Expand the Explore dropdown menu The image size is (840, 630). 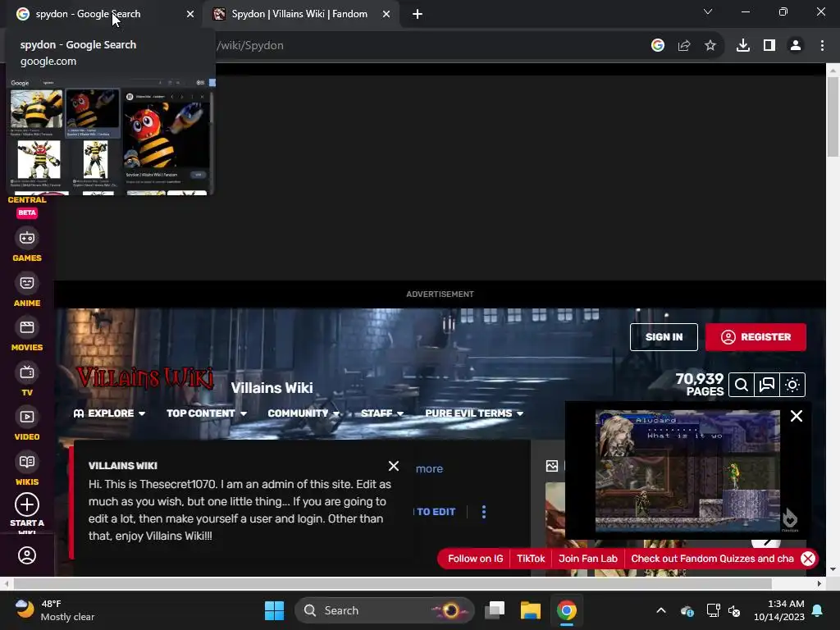click(x=109, y=413)
